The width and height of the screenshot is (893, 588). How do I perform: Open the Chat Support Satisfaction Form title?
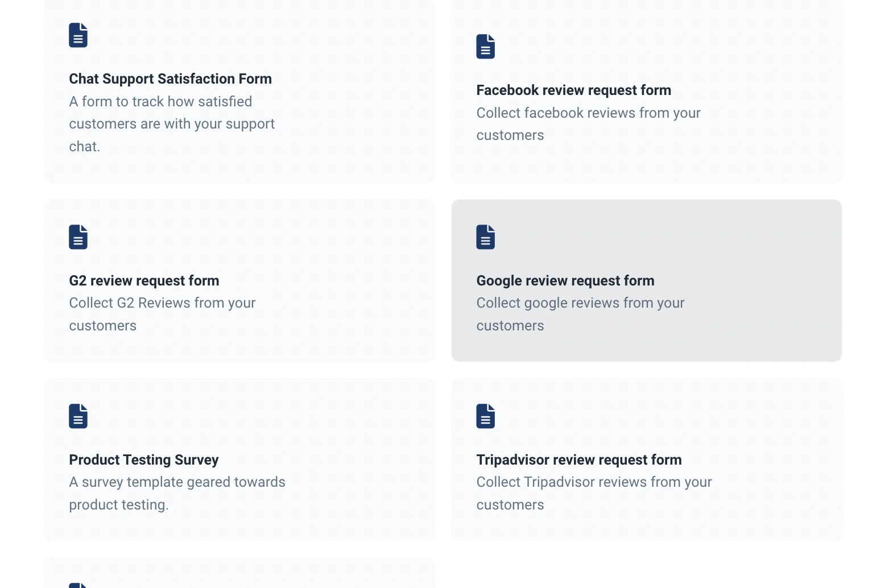[171, 79]
